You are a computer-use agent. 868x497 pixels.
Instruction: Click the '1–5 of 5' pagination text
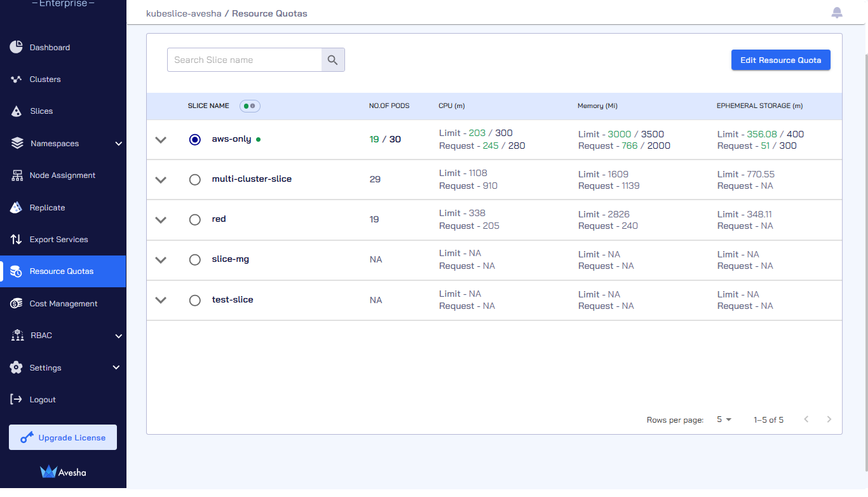tap(769, 420)
